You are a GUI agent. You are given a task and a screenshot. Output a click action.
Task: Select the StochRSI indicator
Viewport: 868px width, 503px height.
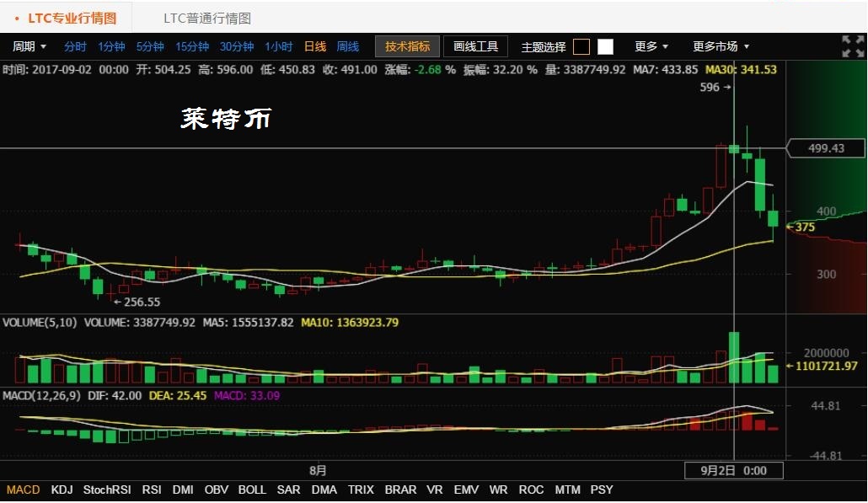[107, 490]
